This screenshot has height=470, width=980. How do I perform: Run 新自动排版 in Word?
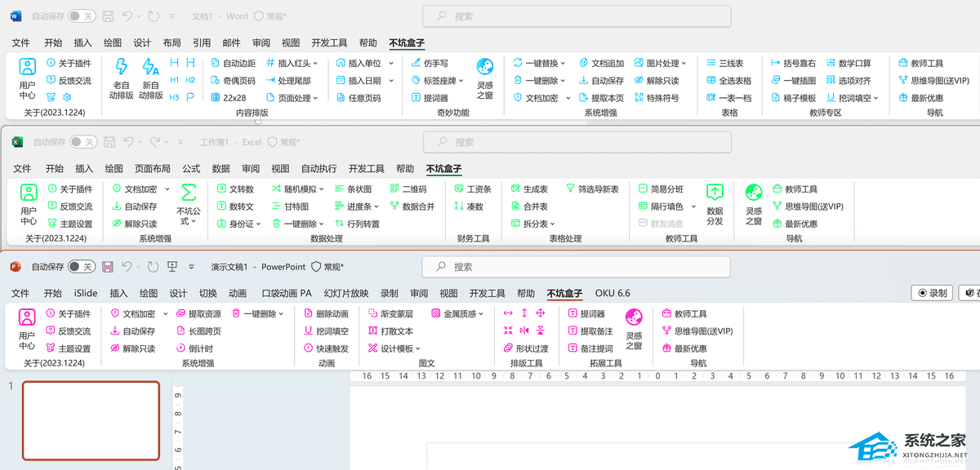pos(151,79)
